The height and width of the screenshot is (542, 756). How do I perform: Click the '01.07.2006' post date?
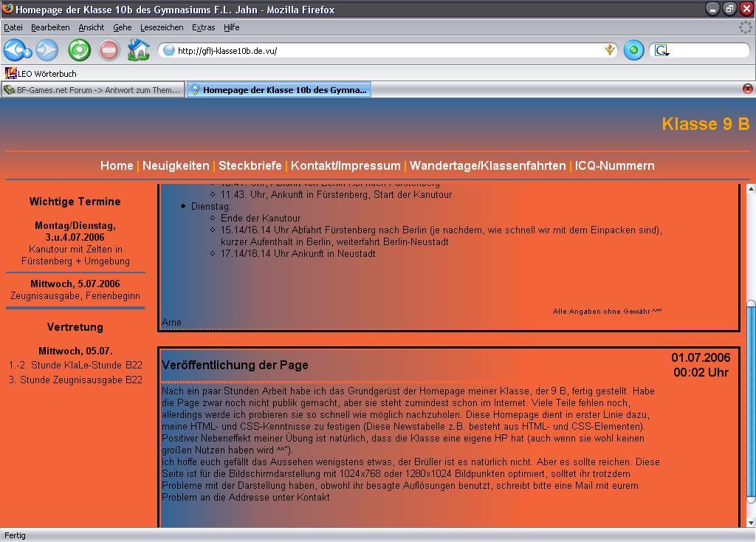[701, 357]
